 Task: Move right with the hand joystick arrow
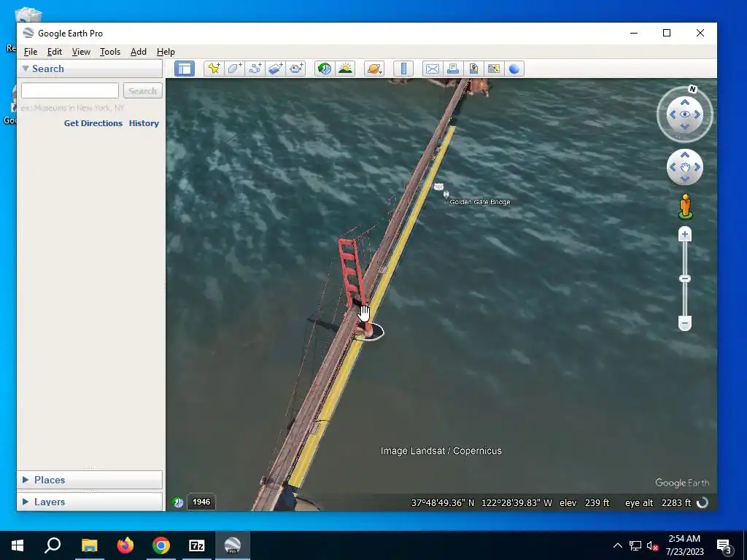click(x=697, y=167)
